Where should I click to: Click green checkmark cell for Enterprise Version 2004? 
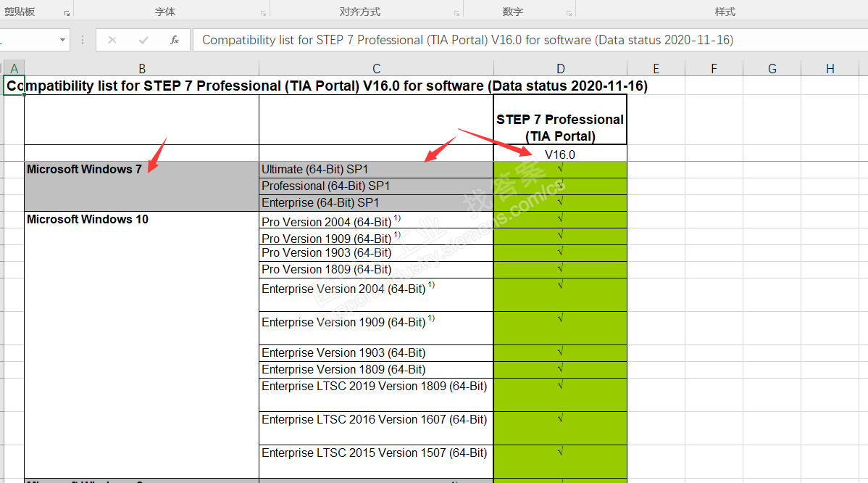(560, 294)
